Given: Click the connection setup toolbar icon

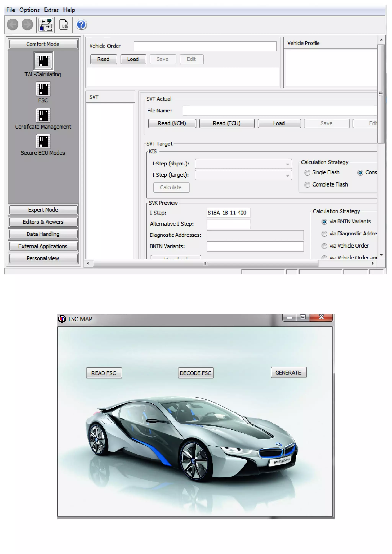Looking at the screenshot, I should tap(46, 25).
